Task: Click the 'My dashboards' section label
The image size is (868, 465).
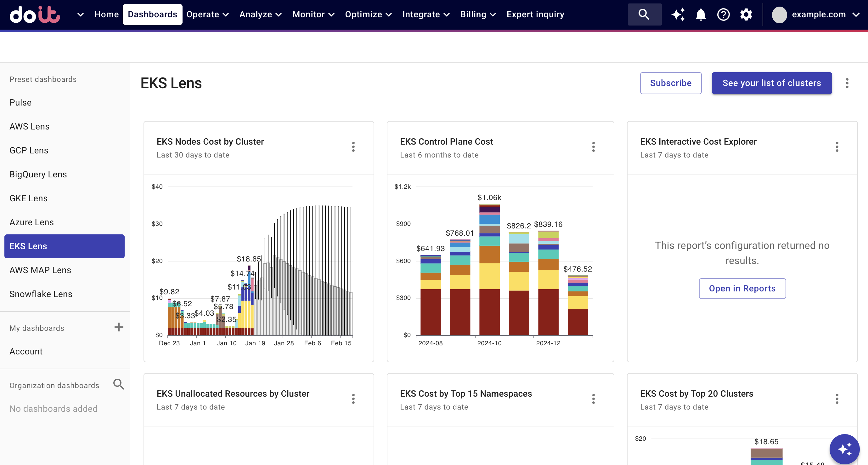Action: coord(37,328)
